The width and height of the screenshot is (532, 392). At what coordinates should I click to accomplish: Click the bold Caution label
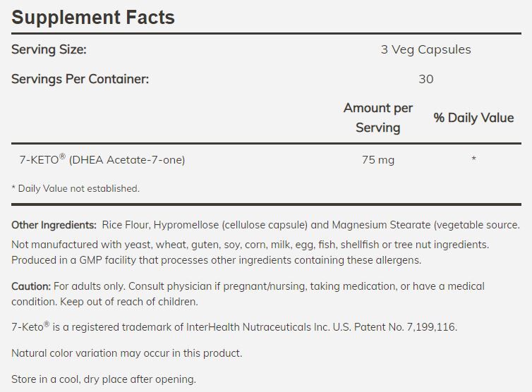(31, 286)
